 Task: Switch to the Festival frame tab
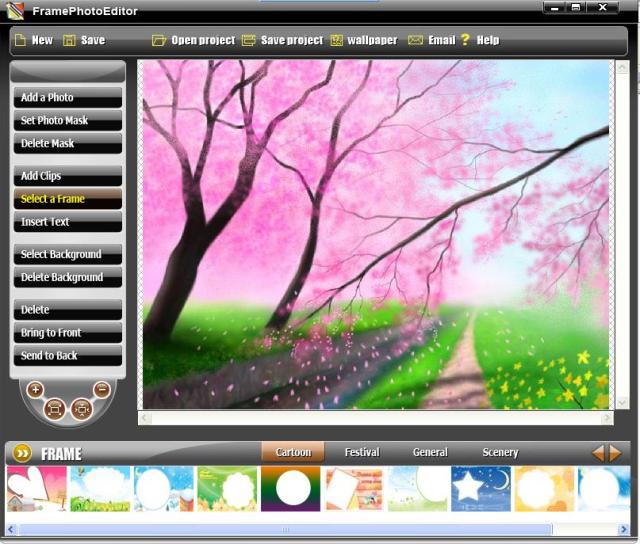click(x=362, y=452)
